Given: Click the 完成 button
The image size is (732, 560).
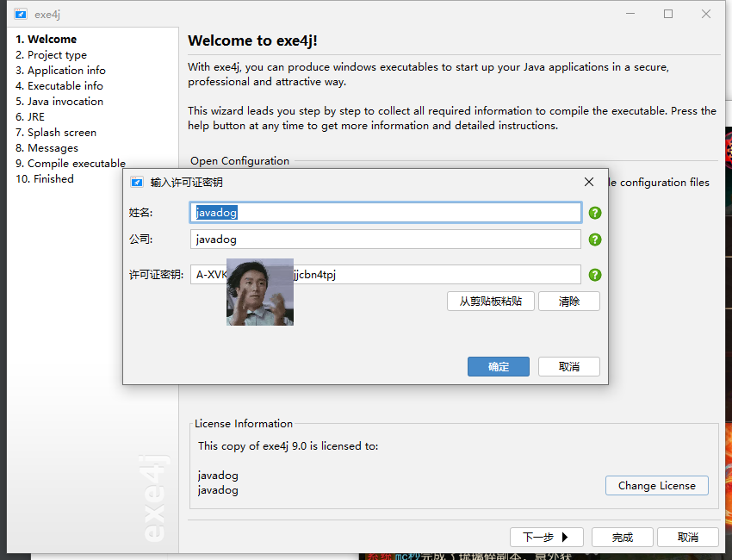Looking at the screenshot, I should (x=623, y=537).
